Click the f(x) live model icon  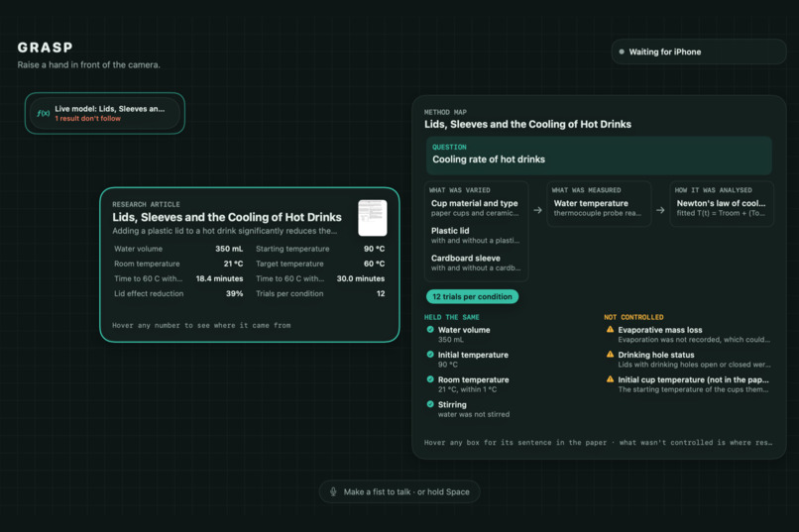(x=44, y=114)
